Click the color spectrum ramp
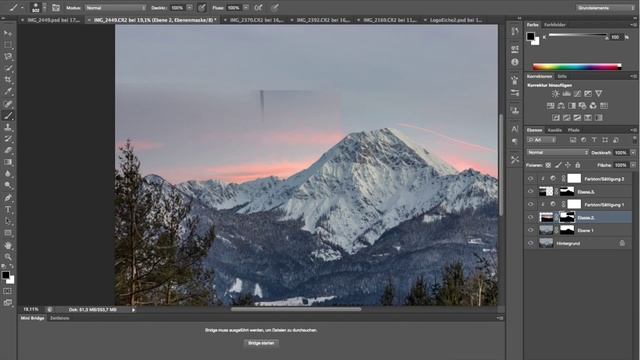 pos(577,67)
